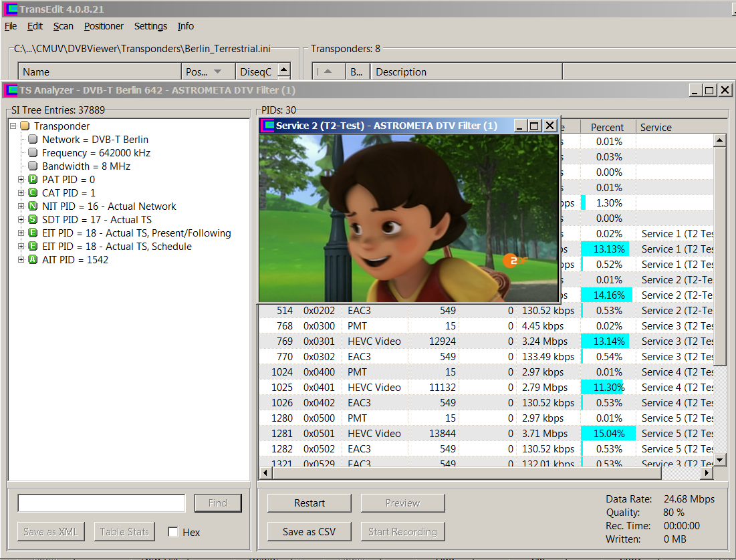Viewport: 736px width, 560px height.
Task: Click the Save as CSV button
Action: pos(309,532)
